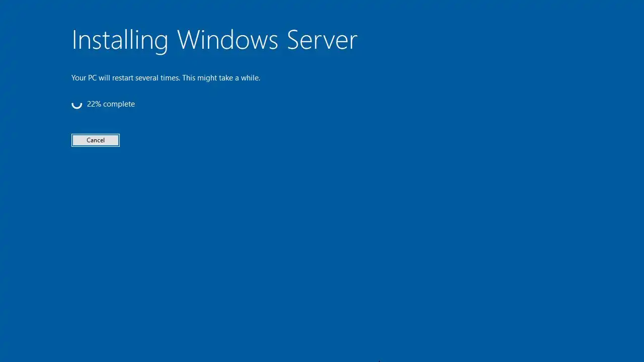Click the word 'Windows' in the title
This screenshot has height=362, width=644.
pyautogui.click(x=227, y=39)
